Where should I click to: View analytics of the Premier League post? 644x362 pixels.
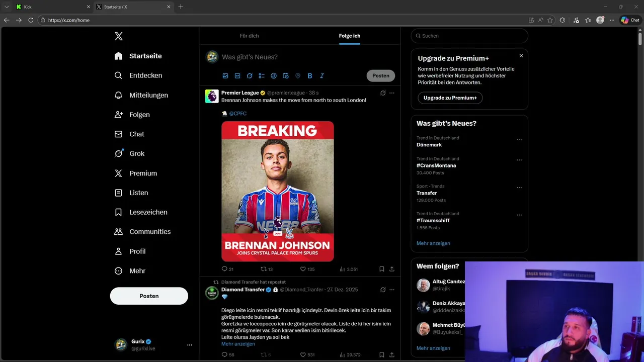[349, 269]
